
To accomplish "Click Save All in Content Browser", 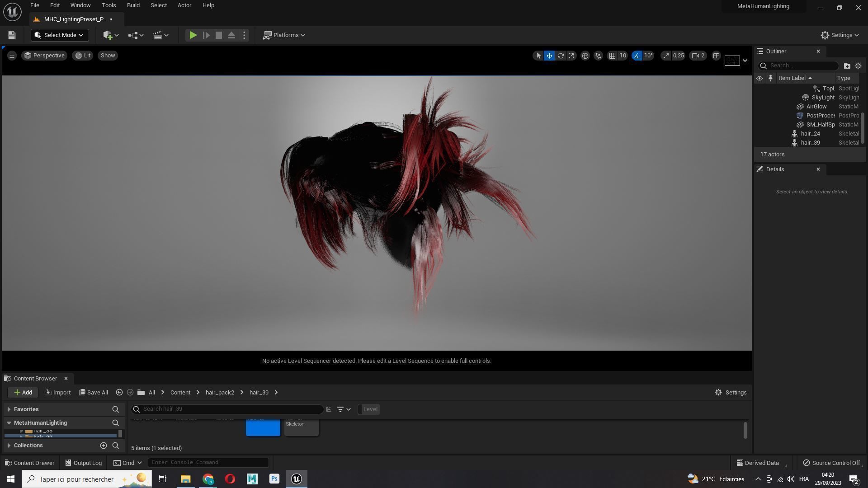I will coord(94,393).
